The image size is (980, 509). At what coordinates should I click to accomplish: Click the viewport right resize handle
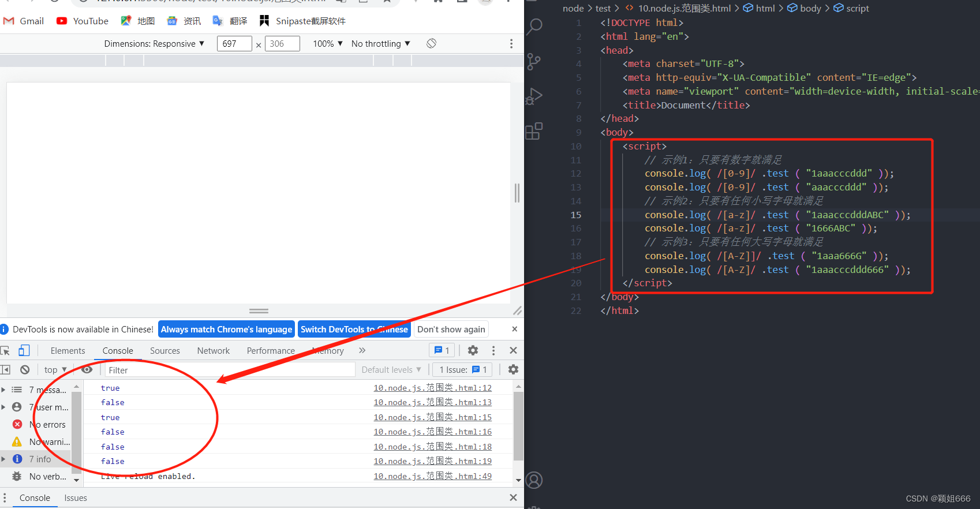[x=517, y=193]
